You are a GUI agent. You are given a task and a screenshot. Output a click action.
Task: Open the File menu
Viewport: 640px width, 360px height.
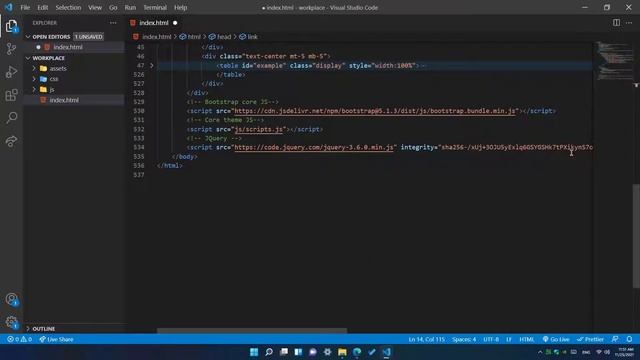25,7
